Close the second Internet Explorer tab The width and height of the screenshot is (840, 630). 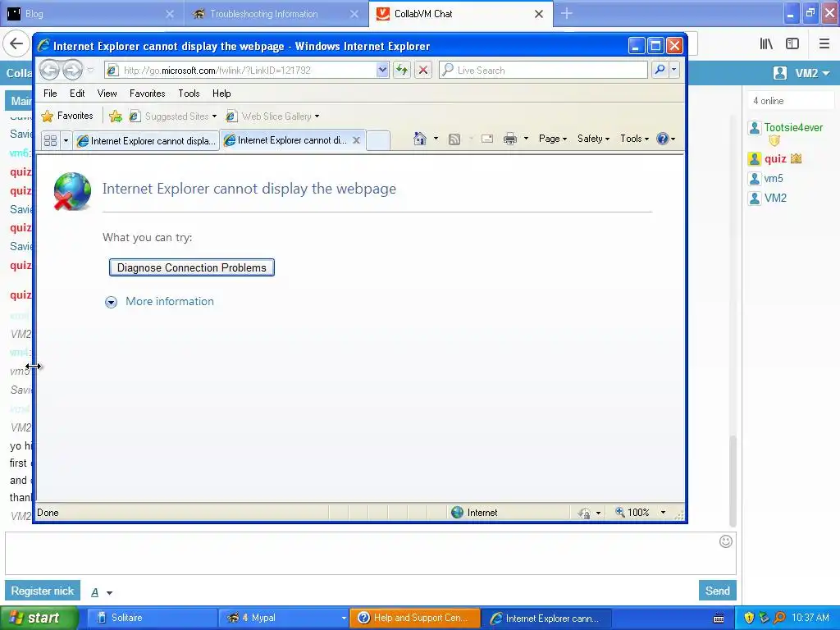coord(356,140)
